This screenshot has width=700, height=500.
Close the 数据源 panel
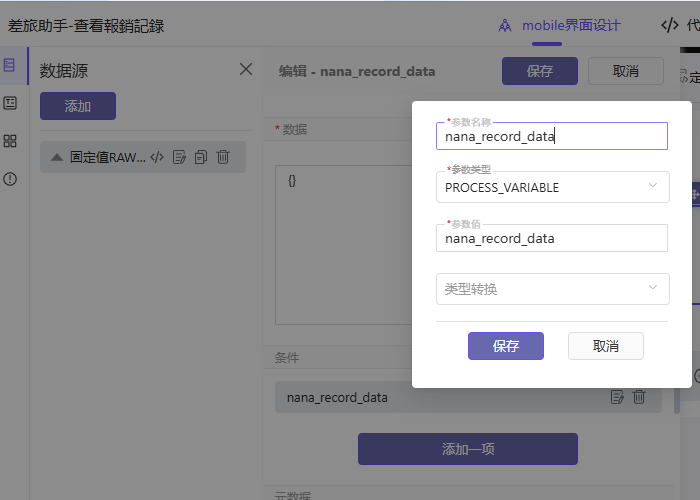[x=246, y=69]
